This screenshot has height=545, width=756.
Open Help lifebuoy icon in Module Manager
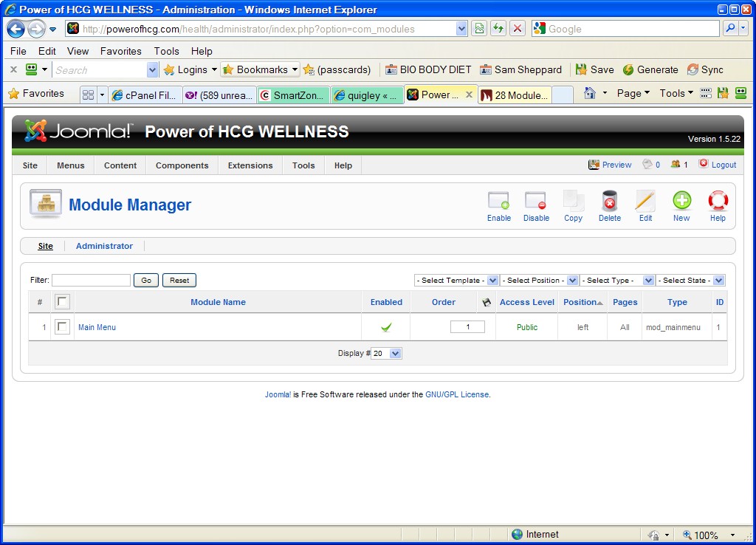tap(718, 206)
